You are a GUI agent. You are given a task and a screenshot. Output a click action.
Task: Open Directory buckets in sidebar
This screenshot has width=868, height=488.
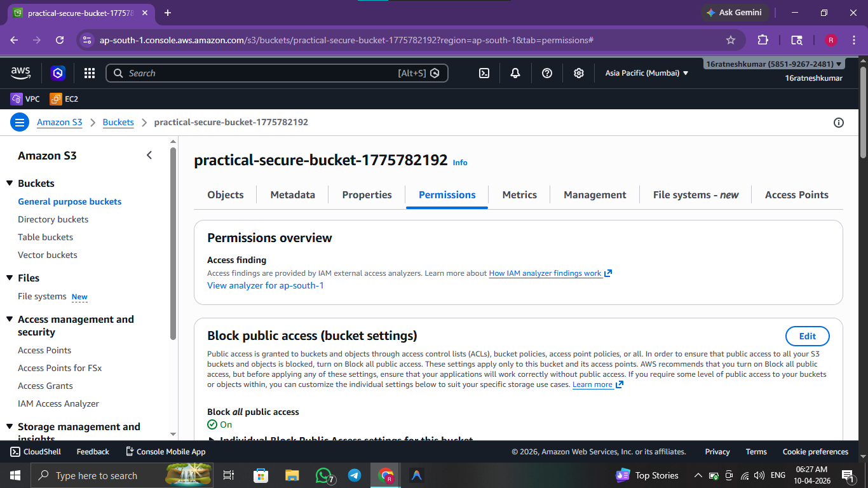53,219
